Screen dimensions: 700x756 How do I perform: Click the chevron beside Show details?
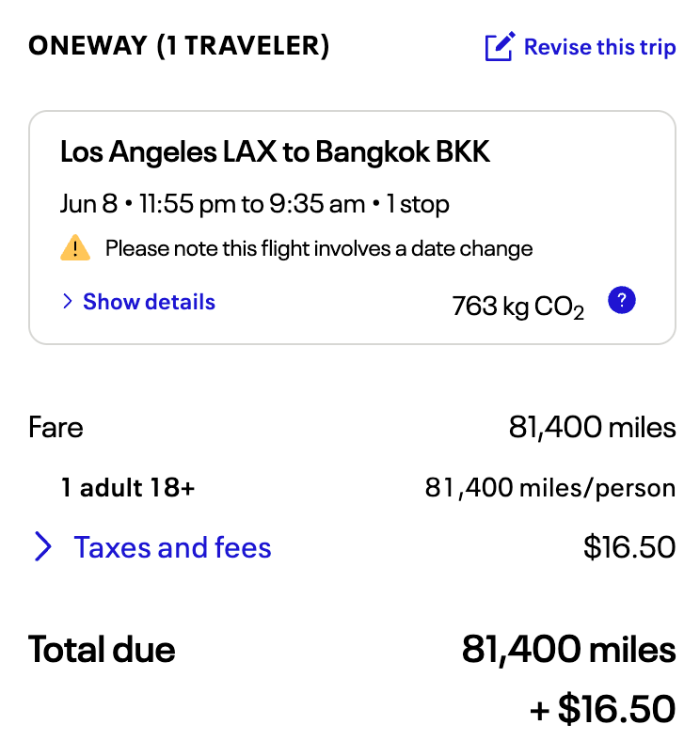pyautogui.click(x=68, y=302)
